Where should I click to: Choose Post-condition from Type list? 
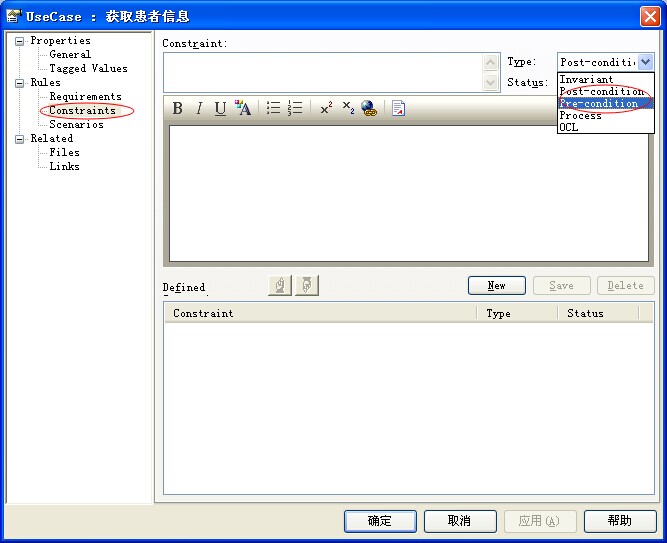pyautogui.click(x=605, y=91)
